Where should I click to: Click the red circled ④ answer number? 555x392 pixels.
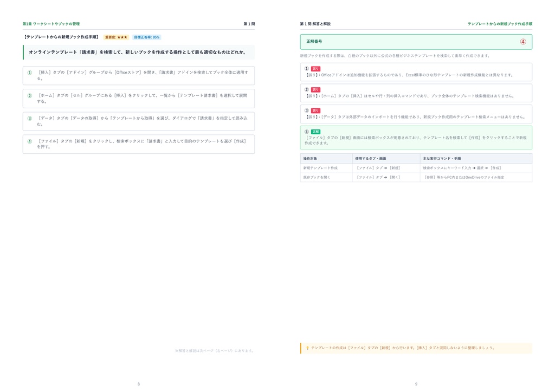point(523,42)
